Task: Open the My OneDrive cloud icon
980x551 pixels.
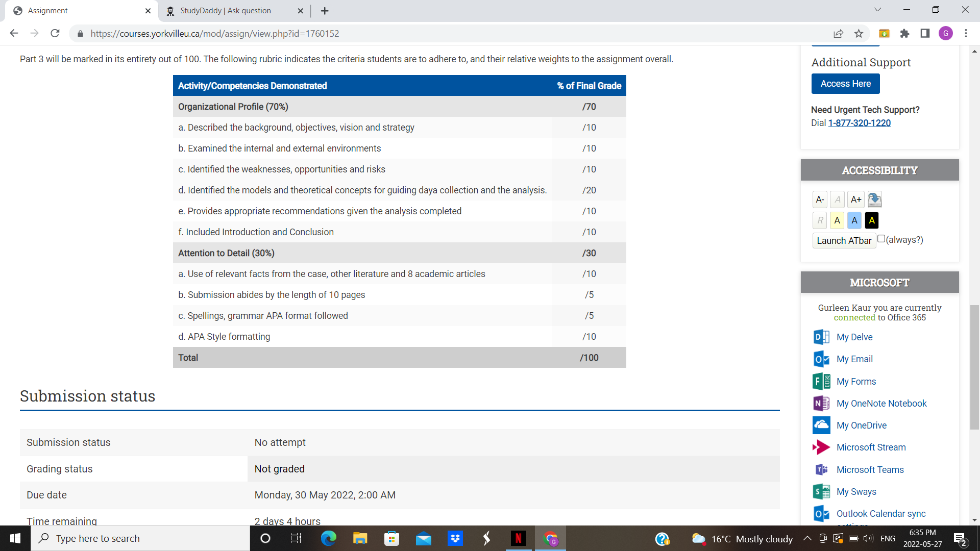Action: tap(821, 425)
